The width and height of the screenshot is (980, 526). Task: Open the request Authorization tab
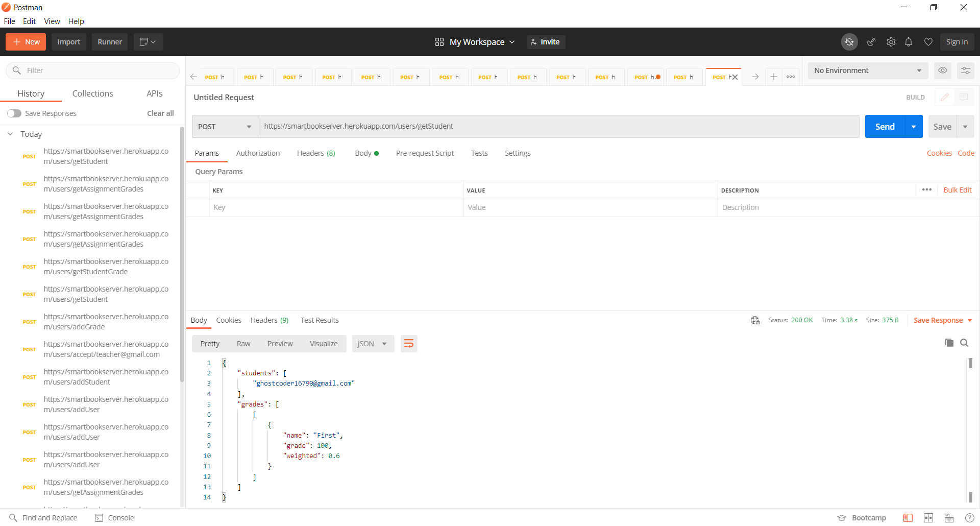point(258,153)
